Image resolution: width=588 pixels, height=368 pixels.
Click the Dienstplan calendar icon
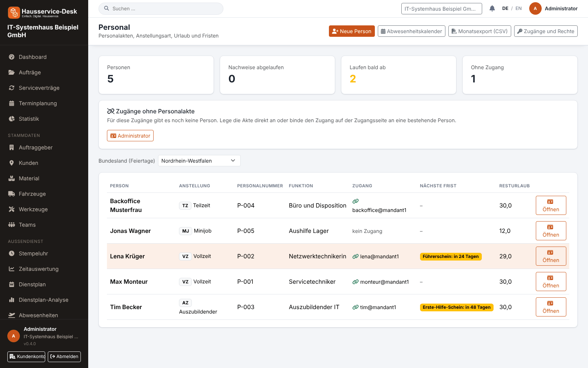[x=12, y=284]
